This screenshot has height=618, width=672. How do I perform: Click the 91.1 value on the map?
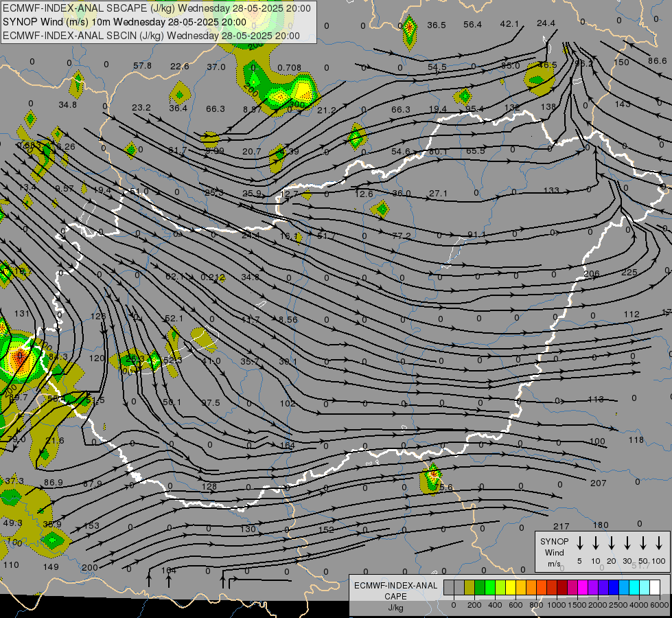pos(476,235)
